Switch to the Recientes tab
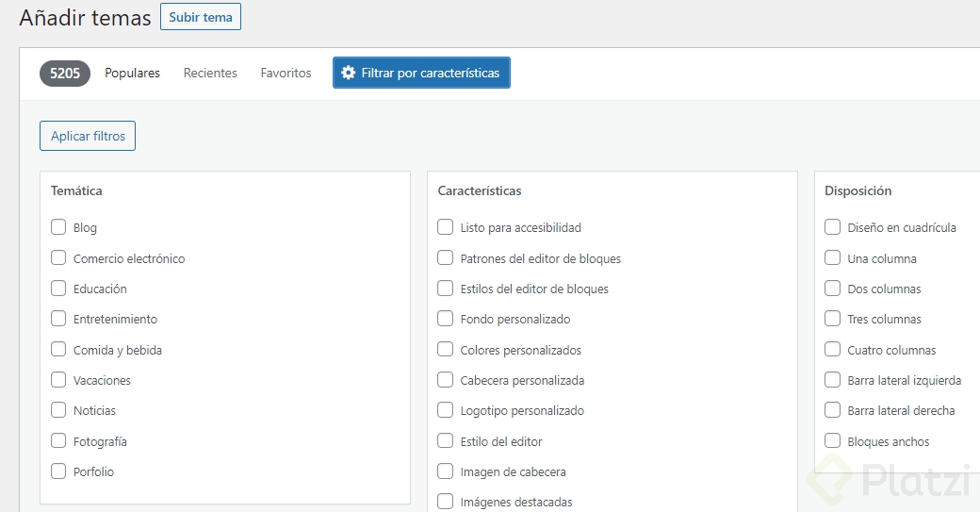The image size is (980, 512). [210, 73]
